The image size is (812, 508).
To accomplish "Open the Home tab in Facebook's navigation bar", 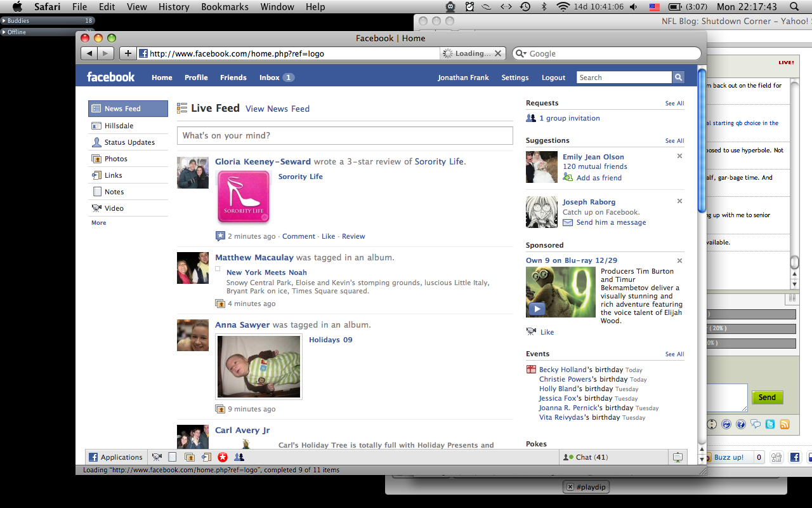I will pos(162,77).
